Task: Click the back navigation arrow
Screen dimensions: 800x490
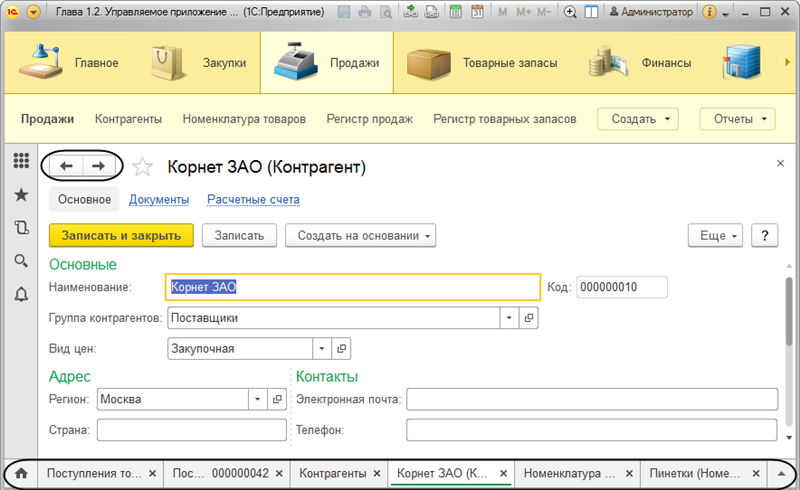Action: click(66, 166)
